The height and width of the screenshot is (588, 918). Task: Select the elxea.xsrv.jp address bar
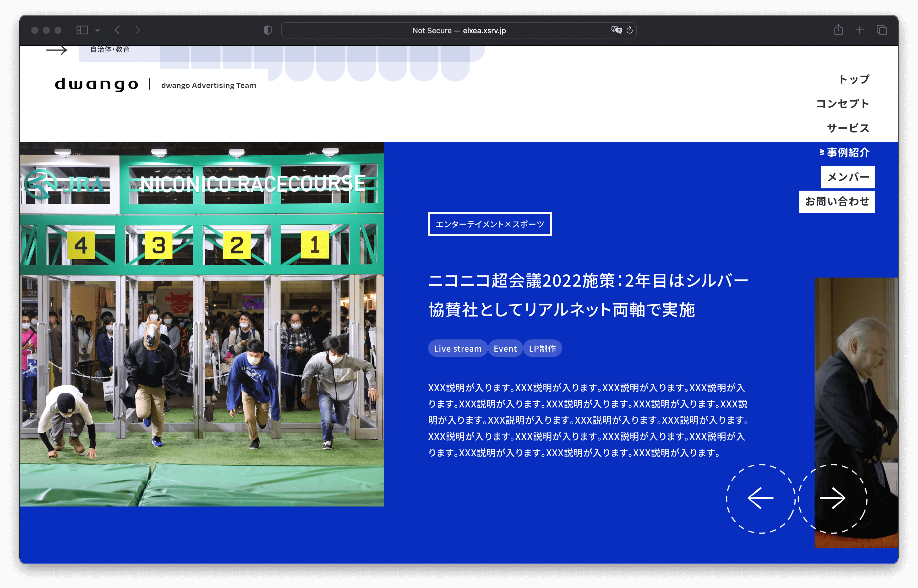coord(459,30)
